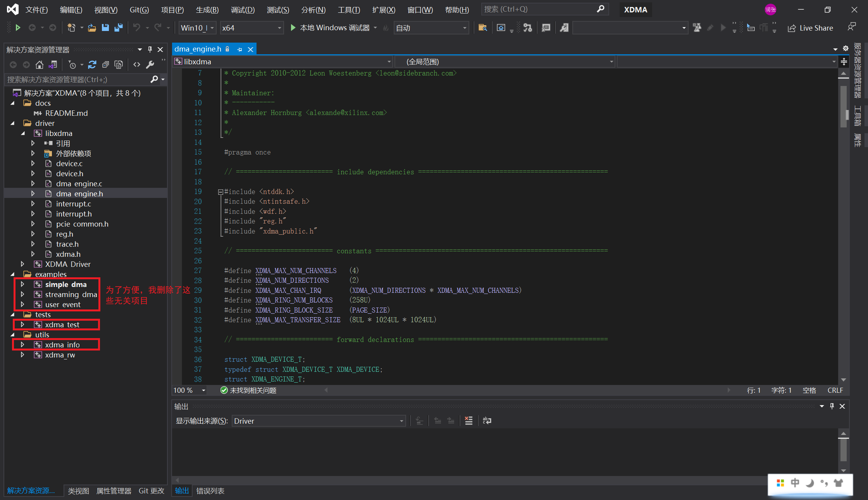Screen dimensions: 868x500
Task: Open the 工具箱 side tab
Action: (858, 116)
